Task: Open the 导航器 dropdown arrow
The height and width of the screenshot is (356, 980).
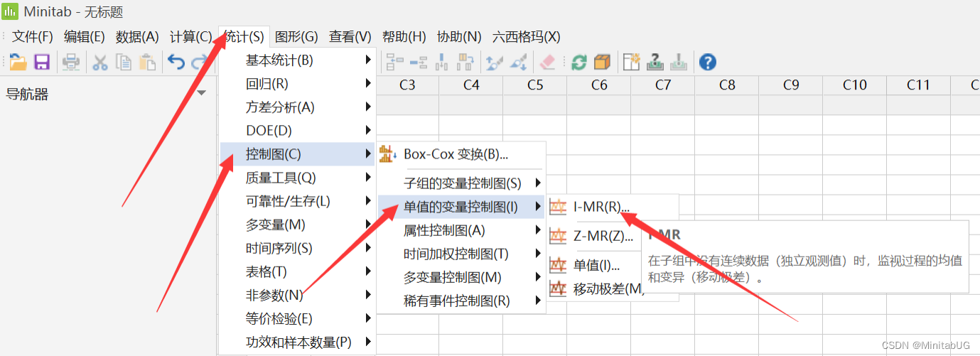Action: tap(201, 93)
